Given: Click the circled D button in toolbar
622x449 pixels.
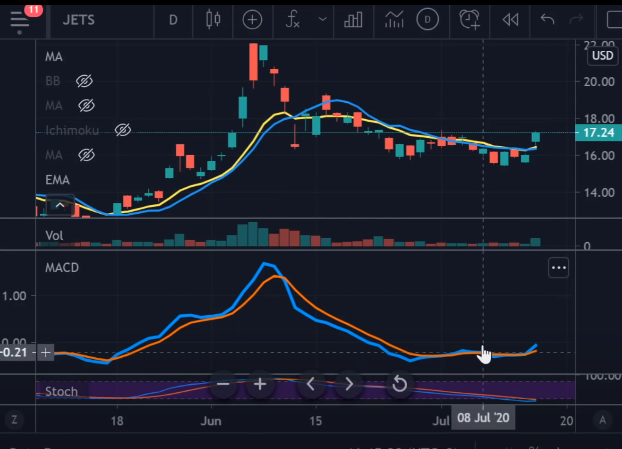Looking at the screenshot, I should [x=428, y=19].
